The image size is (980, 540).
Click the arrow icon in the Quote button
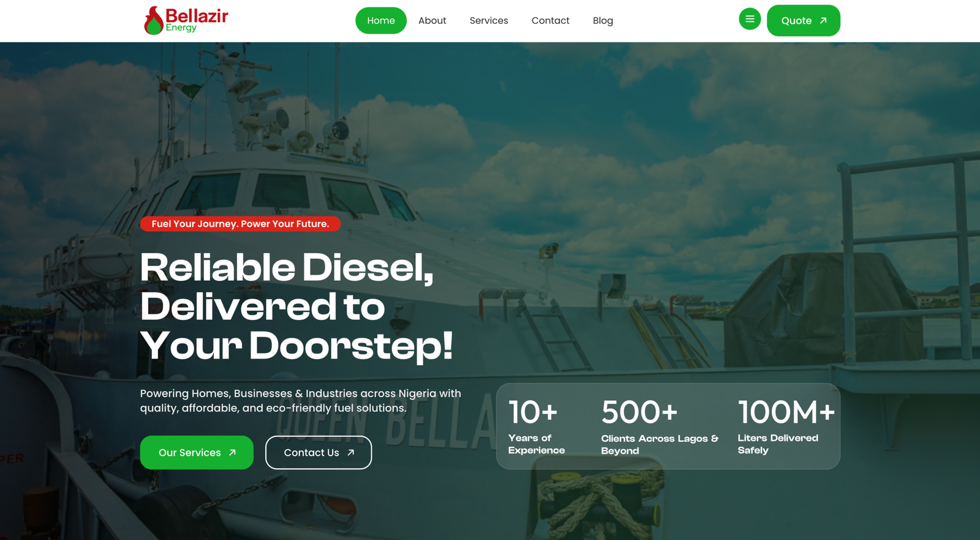823,21
